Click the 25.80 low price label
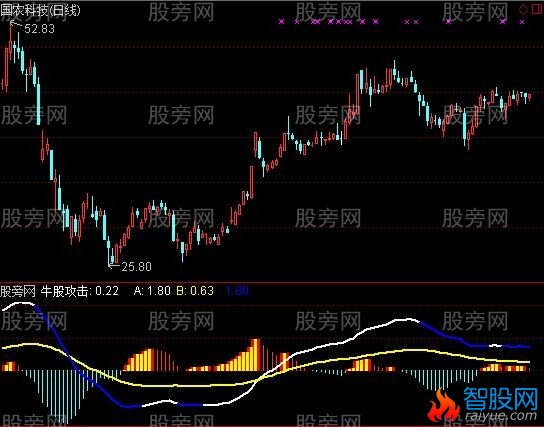 [x=136, y=266]
